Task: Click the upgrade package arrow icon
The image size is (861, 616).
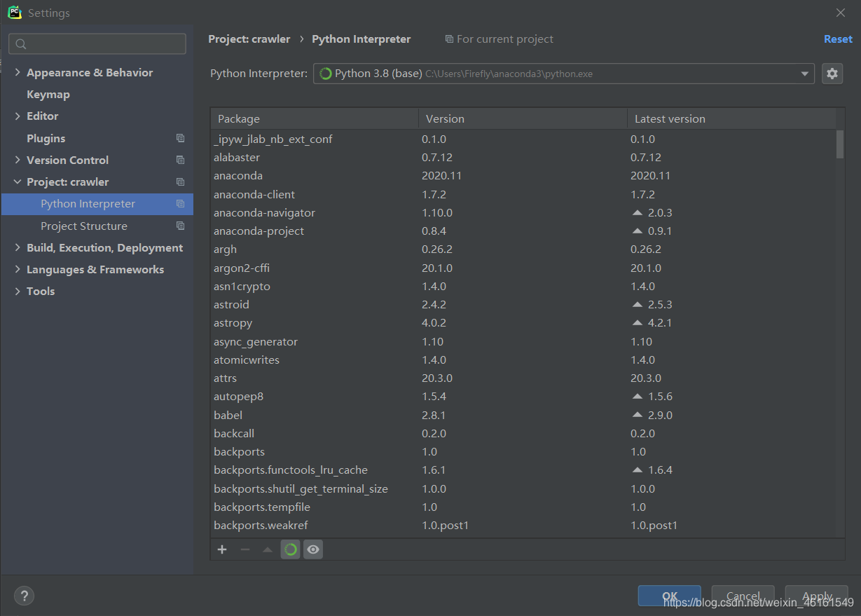Action: click(267, 549)
